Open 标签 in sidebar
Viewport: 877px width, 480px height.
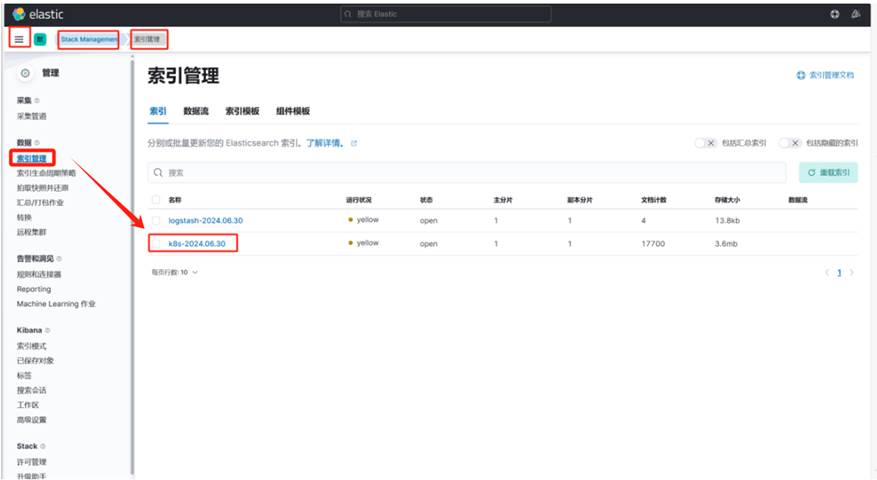tap(24, 375)
